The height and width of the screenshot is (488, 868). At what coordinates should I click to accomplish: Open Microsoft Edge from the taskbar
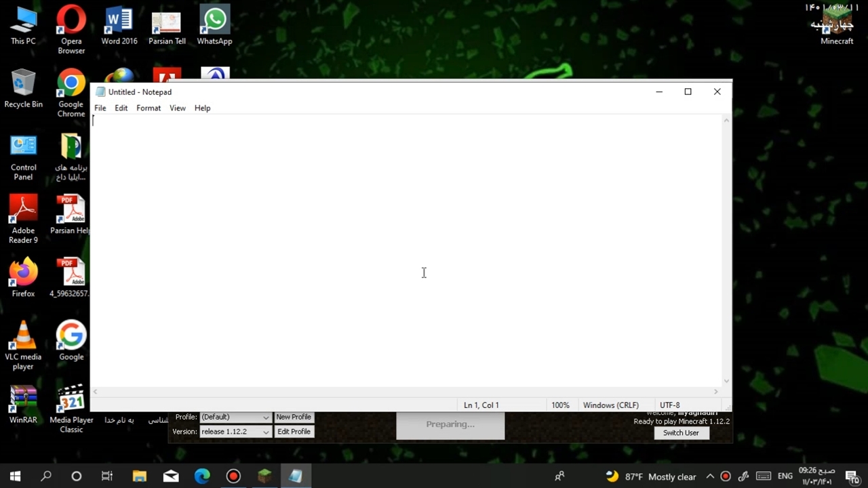click(202, 476)
